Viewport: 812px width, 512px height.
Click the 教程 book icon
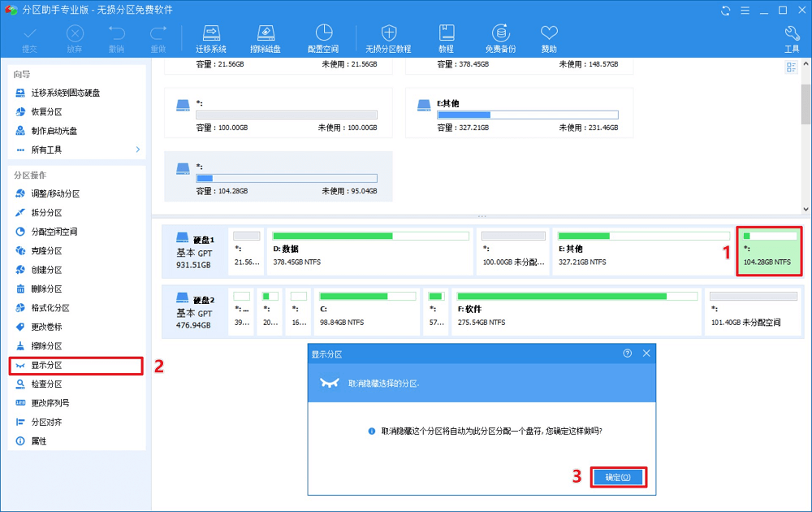click(446, 33)
